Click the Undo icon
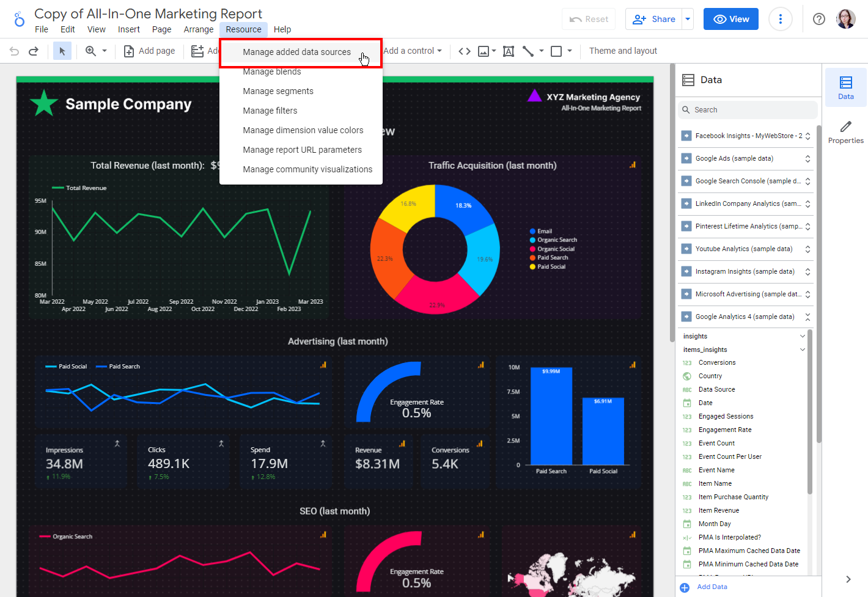868x597 pixels. click(13, 51)
